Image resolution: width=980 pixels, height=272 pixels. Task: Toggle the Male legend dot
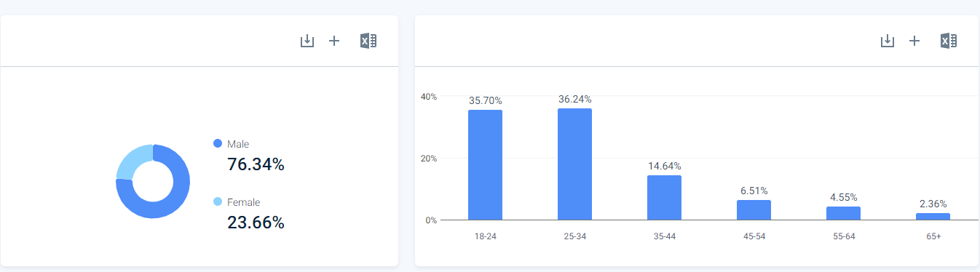click(218, 144)
